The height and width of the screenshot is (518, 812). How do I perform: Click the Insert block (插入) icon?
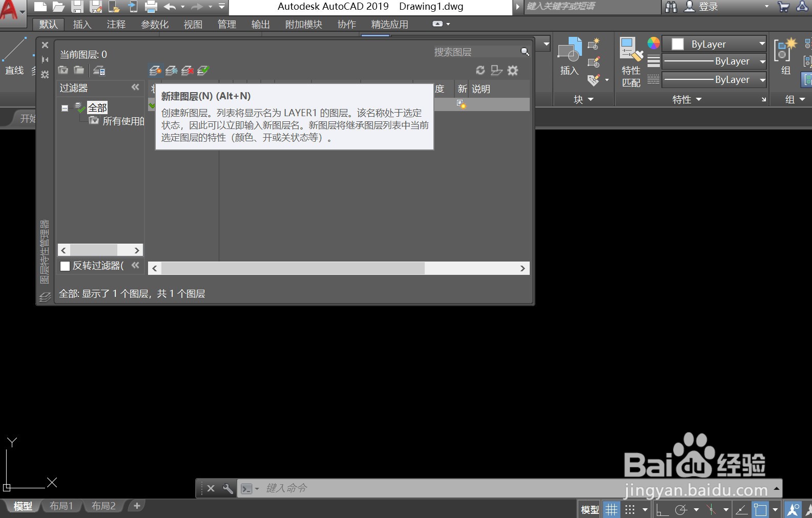click(x=569, y=56)
